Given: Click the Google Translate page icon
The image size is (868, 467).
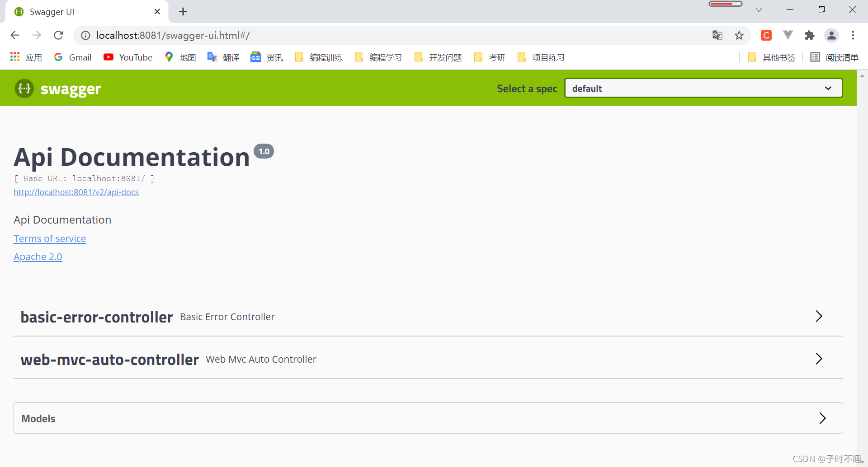Looking at the screenshot, I should point(717,35).
